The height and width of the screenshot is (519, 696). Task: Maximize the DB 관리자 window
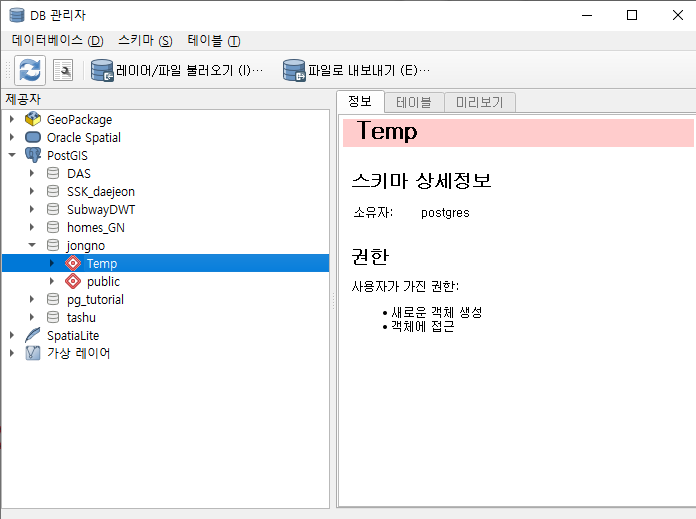[632, 15]
